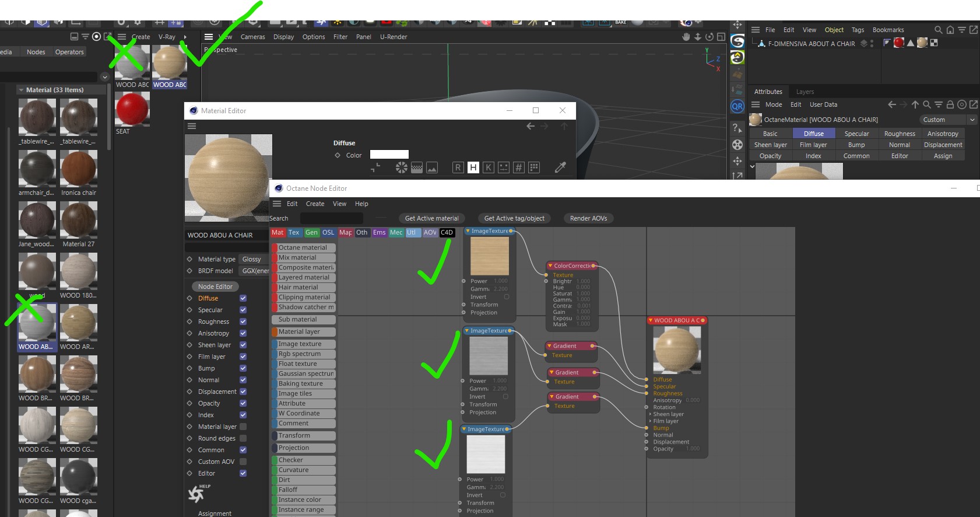Click the Node Editor Search field
The width and height of the screenshot is (980, 517).
point(331,218)
